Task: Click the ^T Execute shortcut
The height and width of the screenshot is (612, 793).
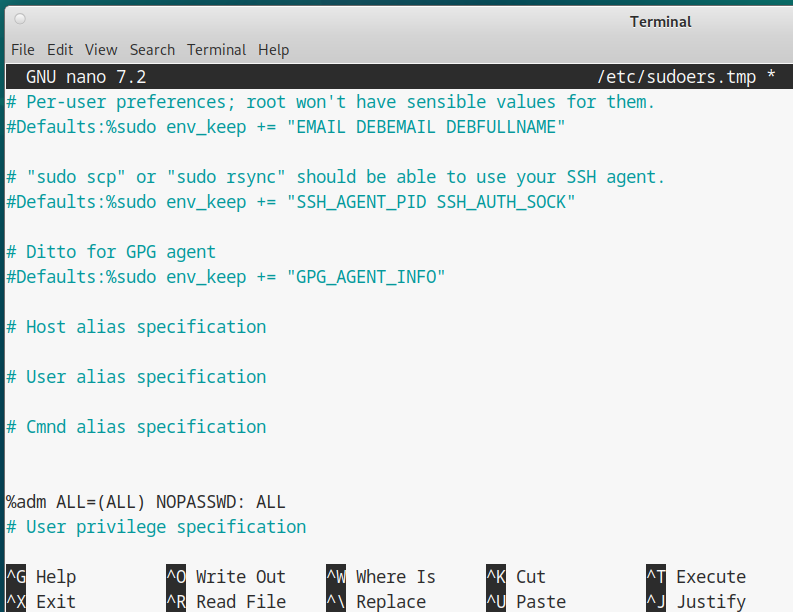Action: point(696,577)
